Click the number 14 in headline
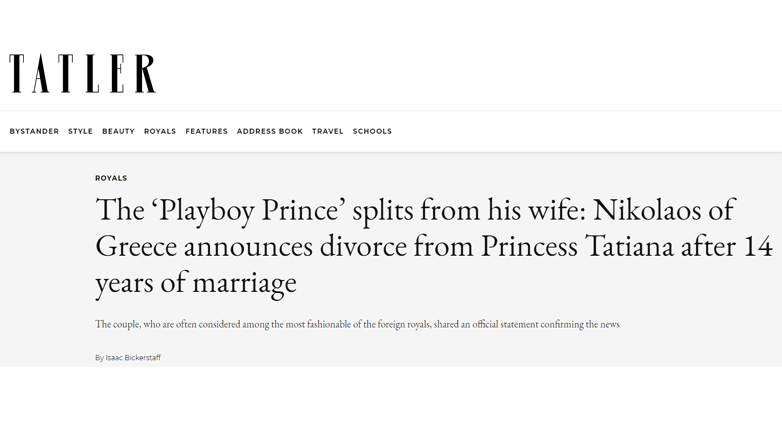This screenshot has width=782, height=440. coord(755,246)
